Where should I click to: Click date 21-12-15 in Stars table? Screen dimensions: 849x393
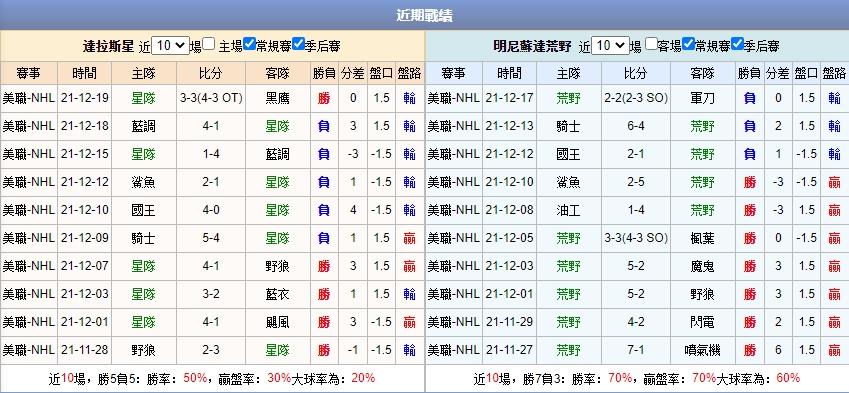click(x=85, y=154)
